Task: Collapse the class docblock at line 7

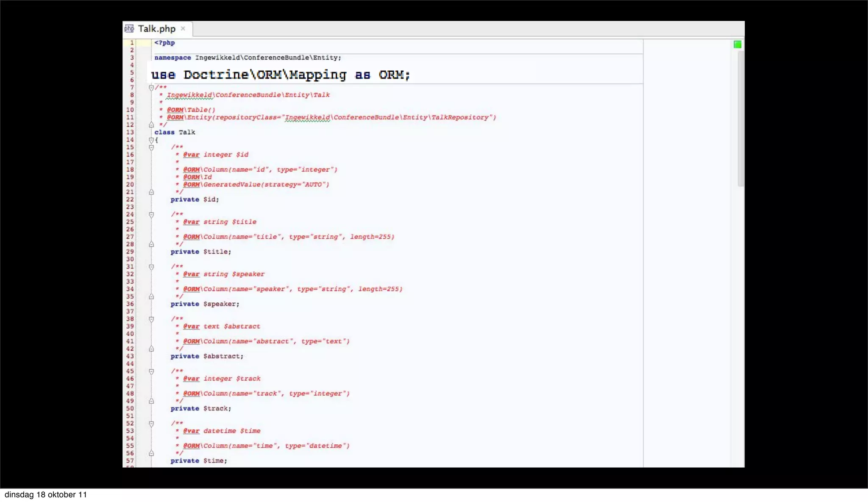Action: point(151,88)
